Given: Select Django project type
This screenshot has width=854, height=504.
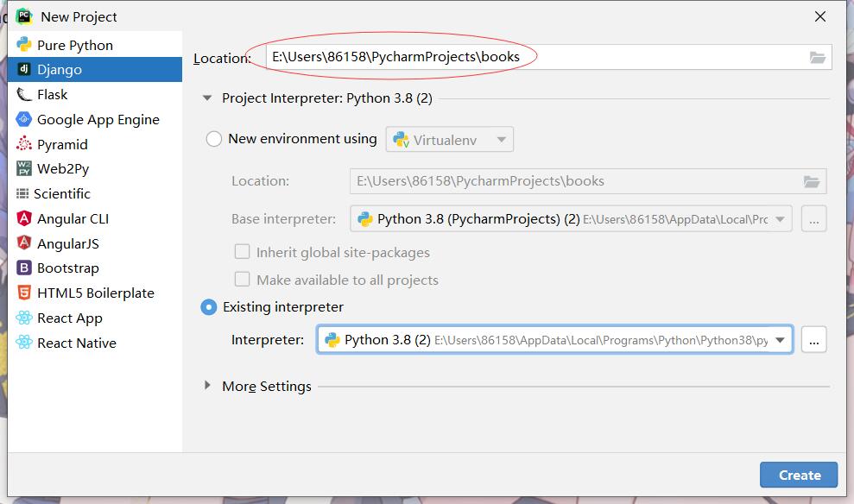Looking at the screenshot, I should [x=95, y=69].
